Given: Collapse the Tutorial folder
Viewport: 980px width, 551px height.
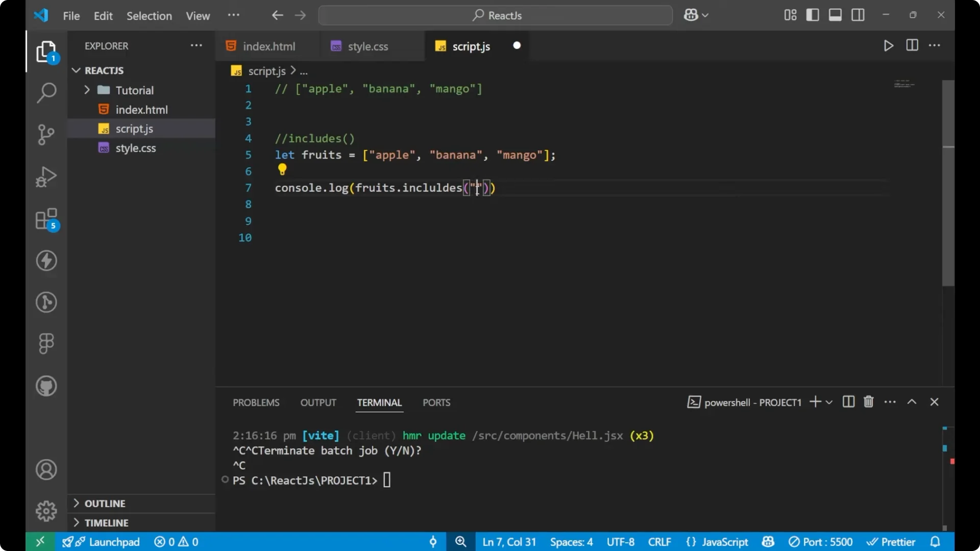Looking at the screenshot, I should click(x=87, y=90).
